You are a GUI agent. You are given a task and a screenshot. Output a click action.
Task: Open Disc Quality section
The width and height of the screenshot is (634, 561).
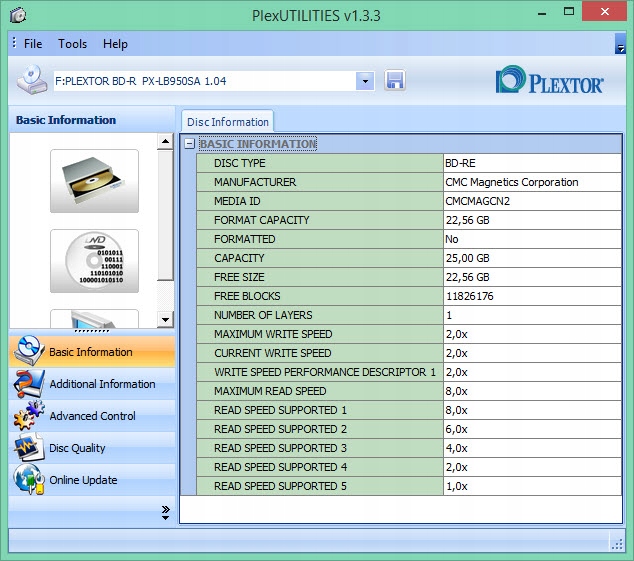coord(92,448)
